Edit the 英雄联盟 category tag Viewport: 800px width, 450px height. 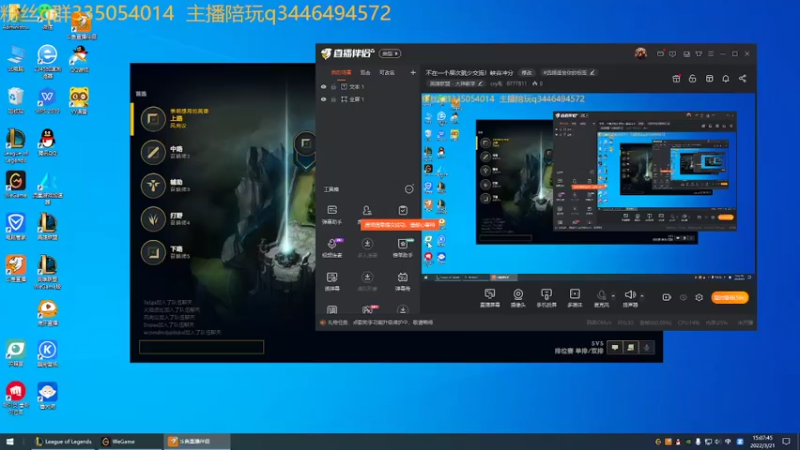tap(455, 84)
